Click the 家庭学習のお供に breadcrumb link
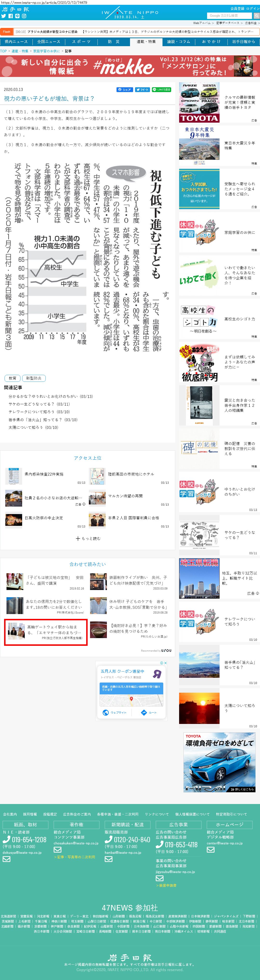The image size is (260, 980). coord(46,51)
